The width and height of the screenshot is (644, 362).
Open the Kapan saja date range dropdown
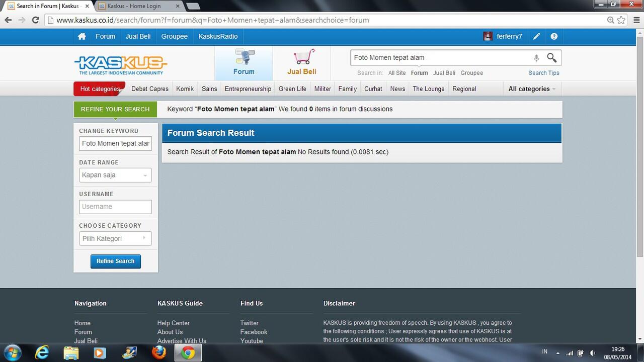pyautogui.click(x=115, y=175)
